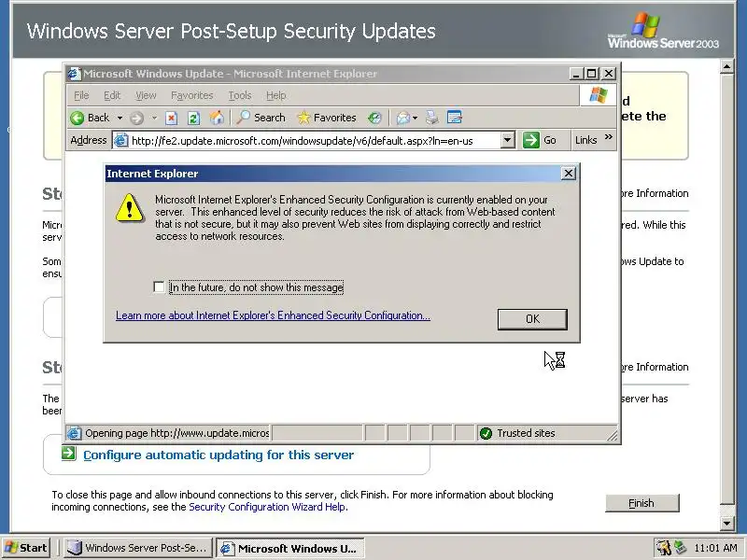
Task: Click the green Go arrow button
Action: click(530, 141)
